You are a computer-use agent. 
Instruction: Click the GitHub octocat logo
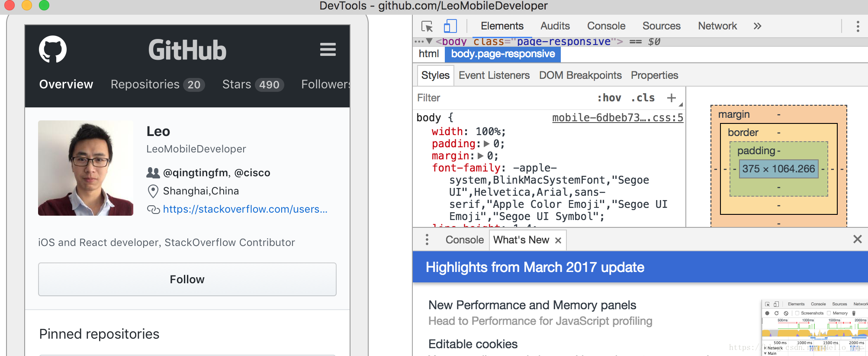(x=53, y=49)
